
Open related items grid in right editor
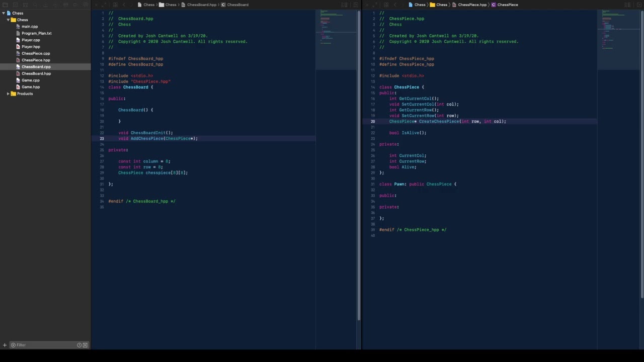tap(386, 5)
